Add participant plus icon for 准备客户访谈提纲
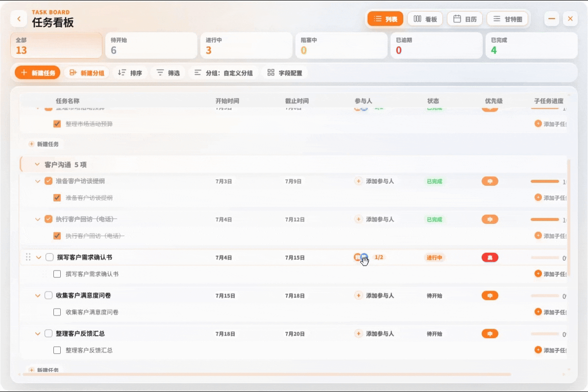Image resolution: width=588 pixels, height=392 pixels. click(x=359, y=181)
